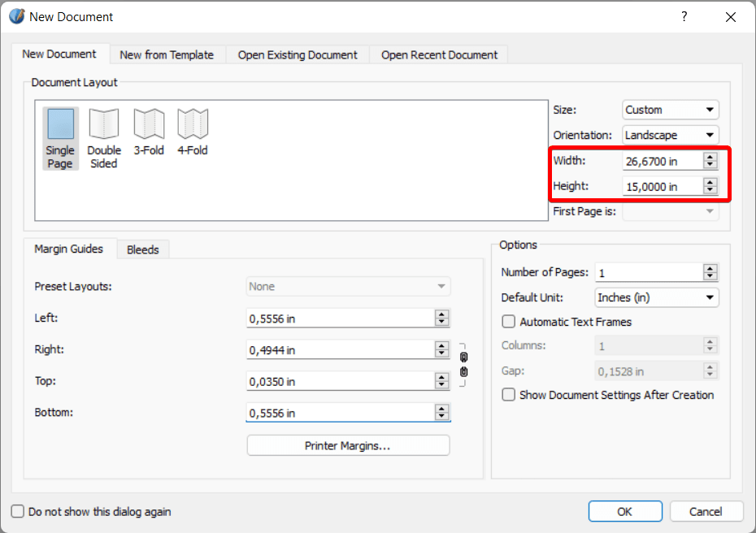
Task: Open the Size dropdown showing Custom
Action: pyautogui.click(x=671, y=110)
